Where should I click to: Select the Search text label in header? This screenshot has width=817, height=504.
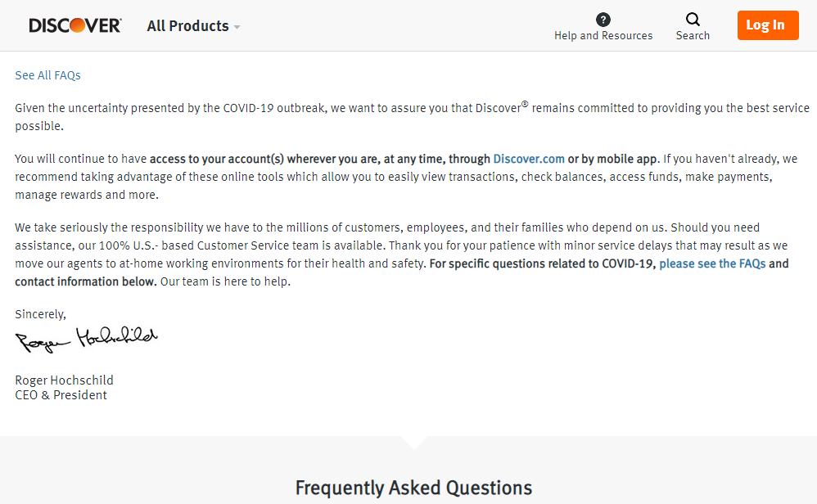tap(693, 35)
